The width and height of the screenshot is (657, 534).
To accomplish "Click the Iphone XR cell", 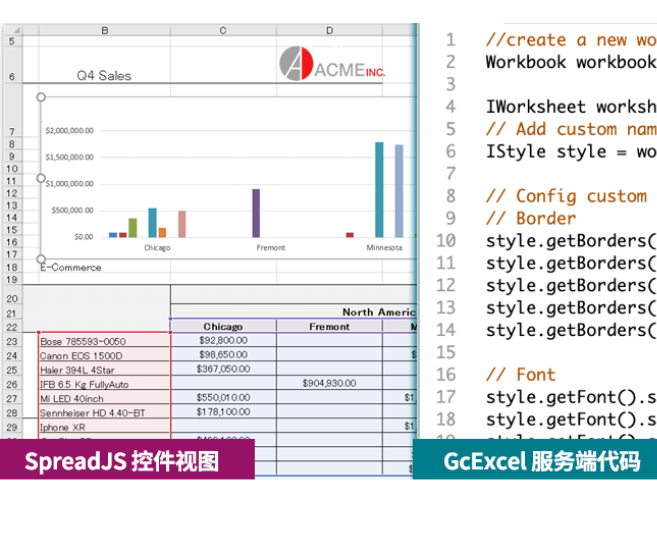I will click(104, 427).
